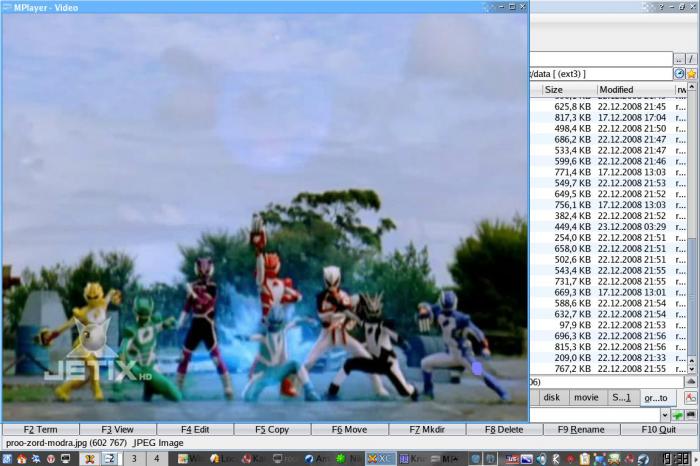The height and width of the screenshot is (466, 700).
Task: Select the file modified 23.12.2008 03:29
Action: [x=608, y=227]
